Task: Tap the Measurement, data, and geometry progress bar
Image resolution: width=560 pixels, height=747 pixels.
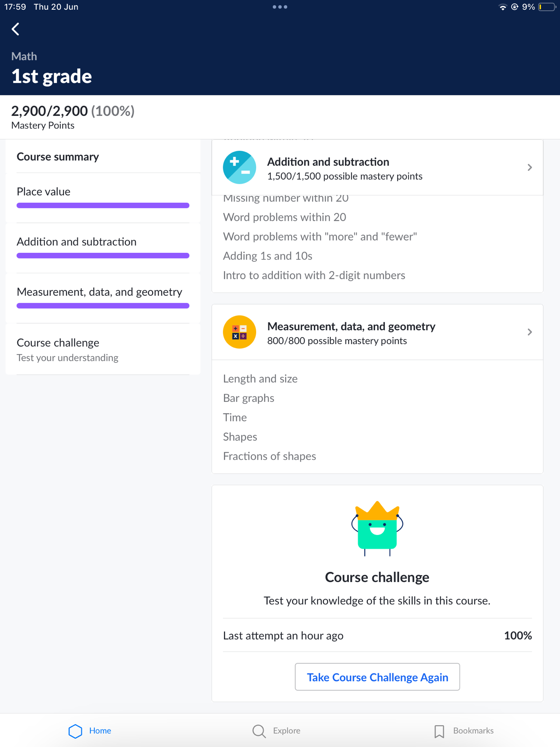Action: coord(103,306)
